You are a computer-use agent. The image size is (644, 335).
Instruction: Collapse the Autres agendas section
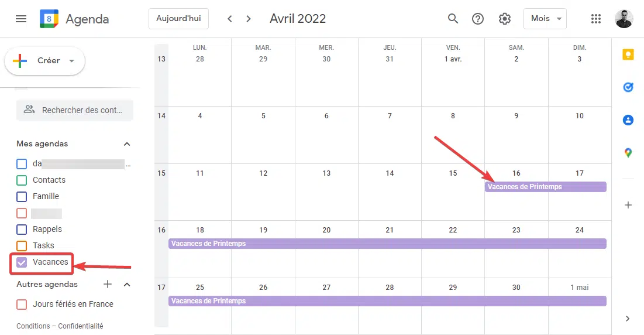coord(127,285)
